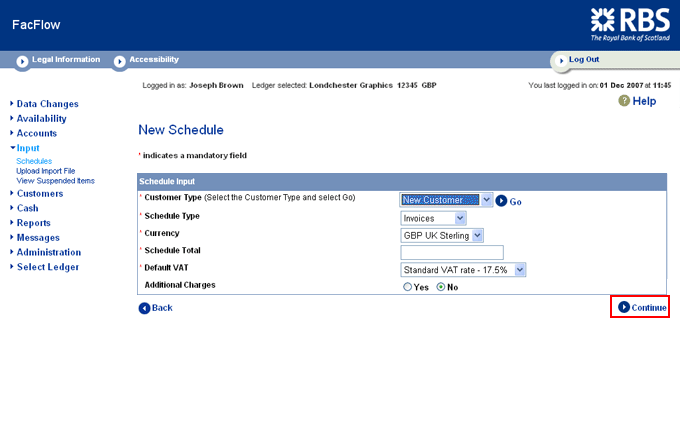Open the Upload Import File link

tap(45, 171)
